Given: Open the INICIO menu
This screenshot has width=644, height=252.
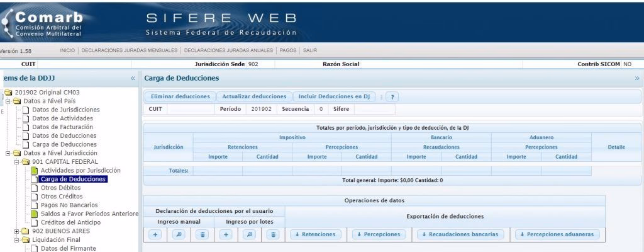Looking at the screenshot, I should tap(67, 50).
